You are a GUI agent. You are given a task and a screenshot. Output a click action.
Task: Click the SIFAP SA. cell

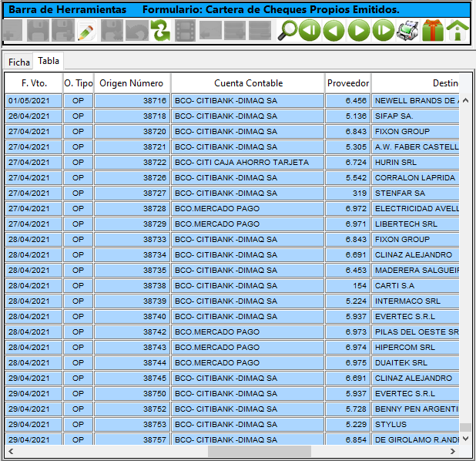(415, 116)
